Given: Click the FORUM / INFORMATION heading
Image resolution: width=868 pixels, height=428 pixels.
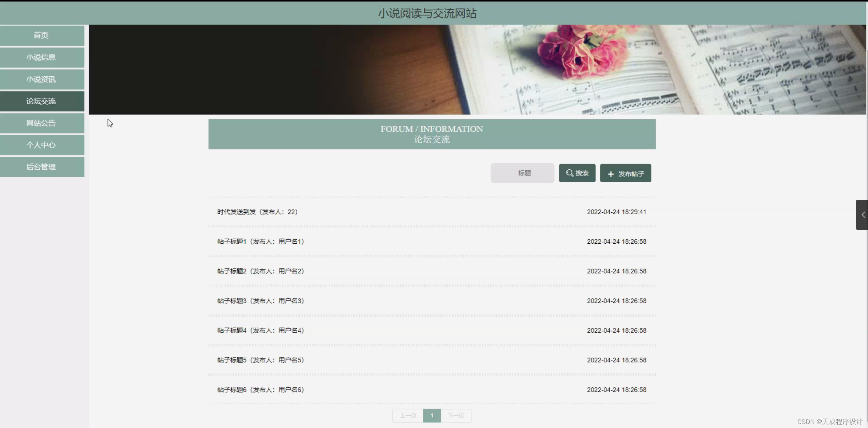Looking at the screenshot, I should 432,129.
